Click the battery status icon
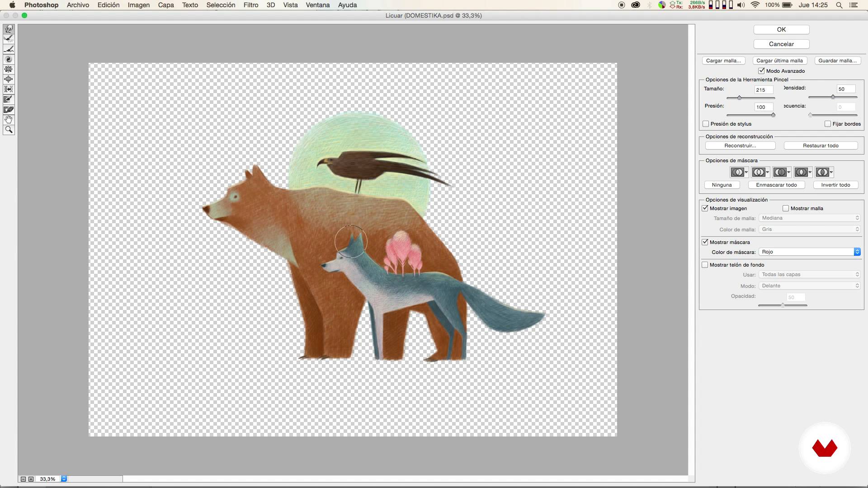868x488 pixels. pyautogui.click(x=787, y=5)
